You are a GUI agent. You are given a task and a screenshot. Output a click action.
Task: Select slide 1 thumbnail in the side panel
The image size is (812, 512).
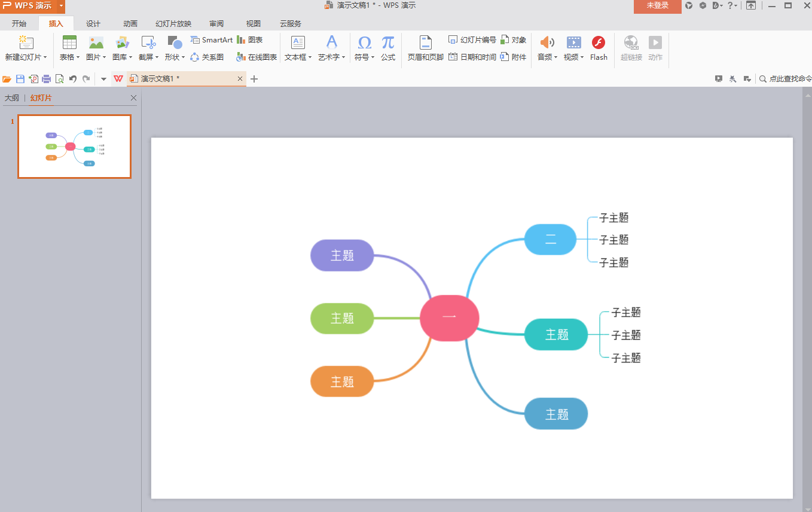point(75,147)
